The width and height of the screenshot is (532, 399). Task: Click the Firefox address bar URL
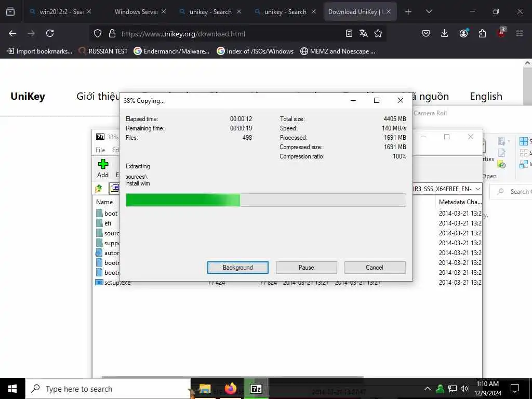pos(183,34)
